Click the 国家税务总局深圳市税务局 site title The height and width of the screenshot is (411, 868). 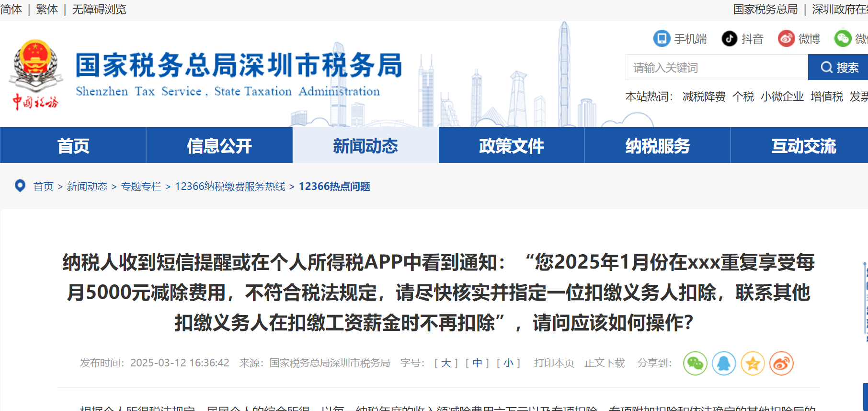[239, 65]
